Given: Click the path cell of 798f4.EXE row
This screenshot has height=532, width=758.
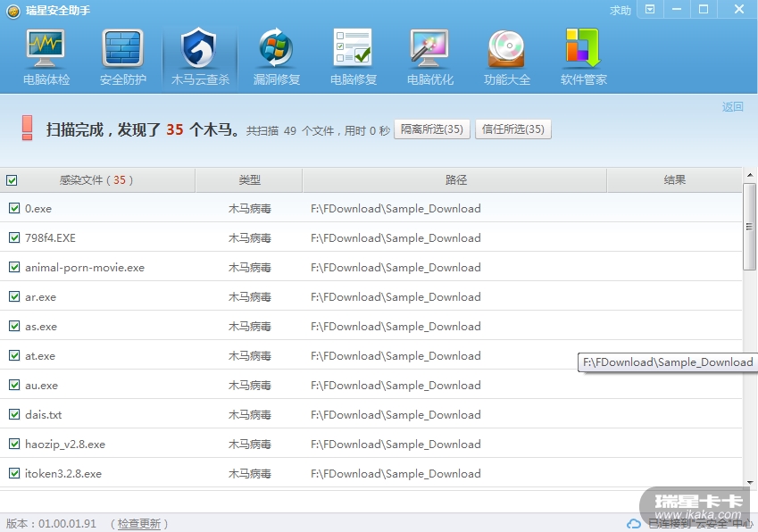Looking at the screenshot, I should coord(396,238).
